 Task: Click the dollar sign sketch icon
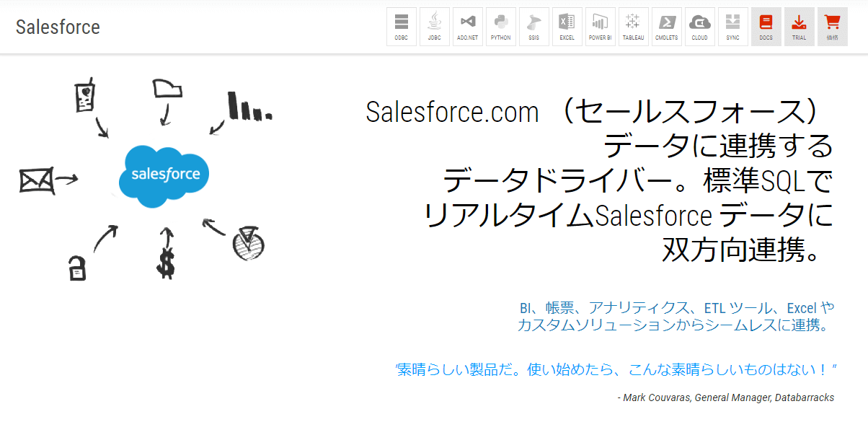click(x=166, y=263)
